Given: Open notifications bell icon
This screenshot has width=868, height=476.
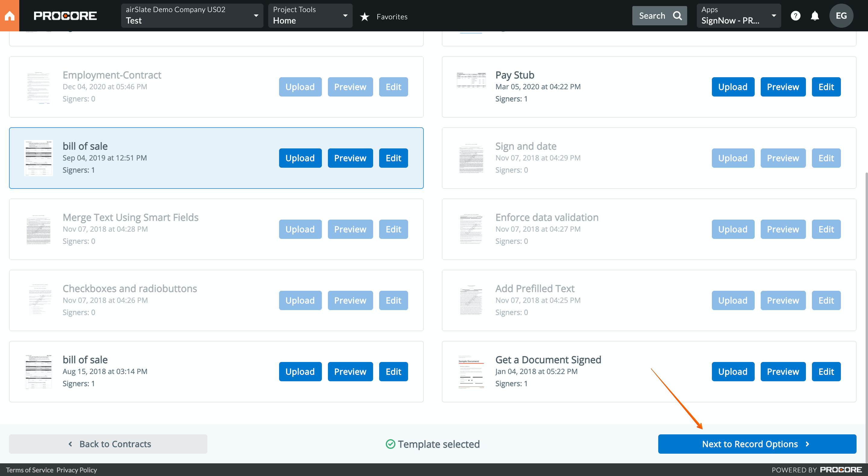Looking at the screenshot, I should 815,15.
